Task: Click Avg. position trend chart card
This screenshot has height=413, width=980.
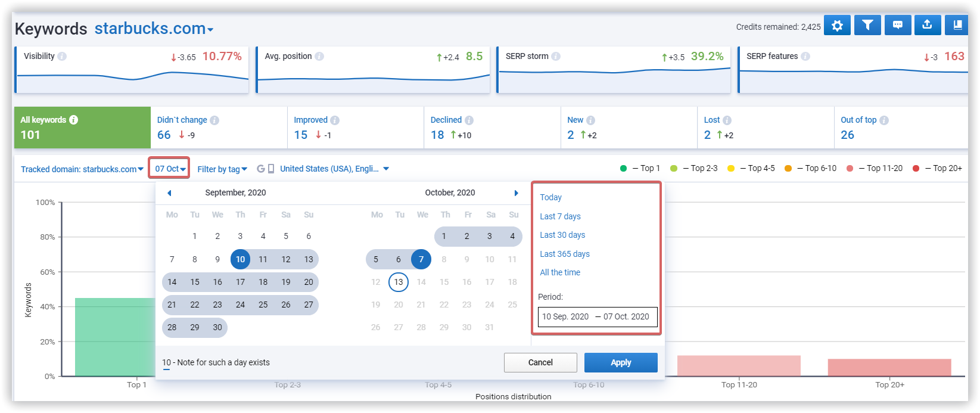Action: (x=373, y=70)
